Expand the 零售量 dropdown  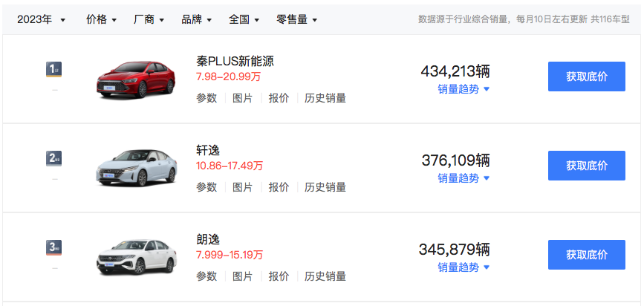pyautogui.click(x=297, y=19)
